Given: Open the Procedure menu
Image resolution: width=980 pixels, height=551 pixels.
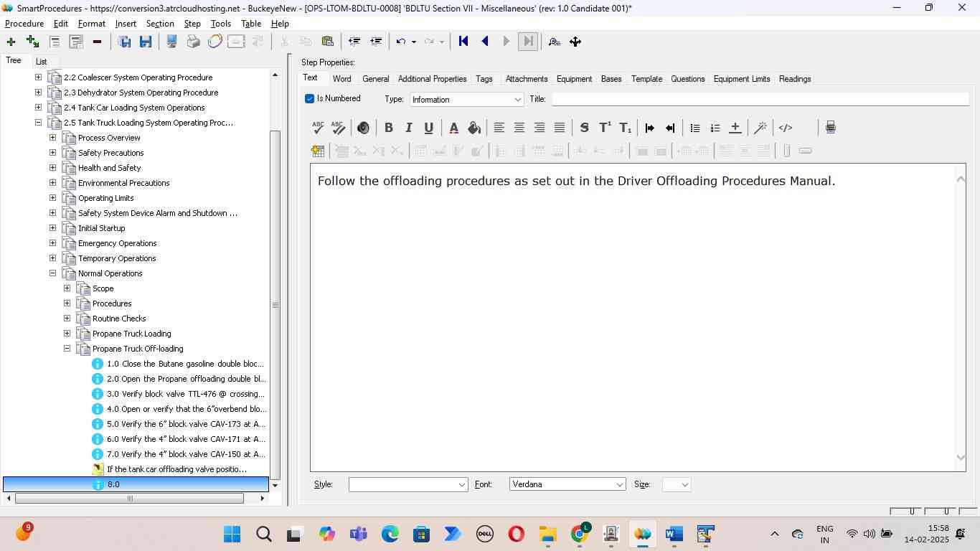Looking at the screenshot, I should coord(24,24).
